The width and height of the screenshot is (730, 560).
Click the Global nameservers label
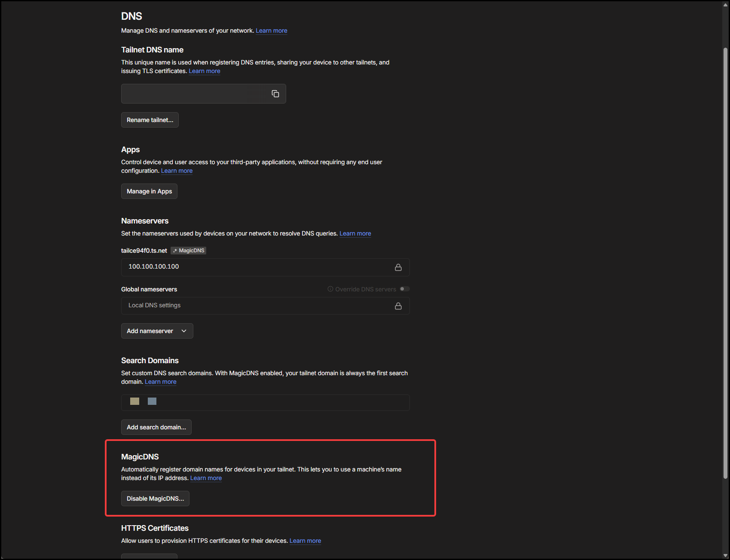click(x=149, y=289)
